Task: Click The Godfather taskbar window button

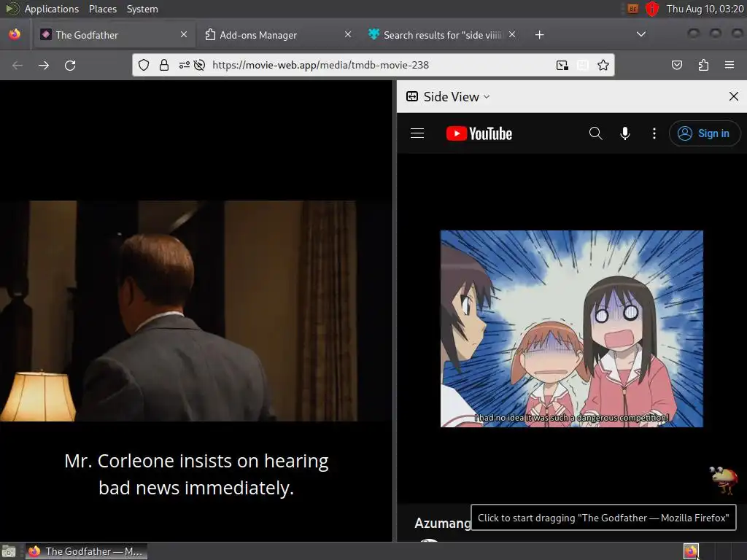Action: (x=86, y=551)
